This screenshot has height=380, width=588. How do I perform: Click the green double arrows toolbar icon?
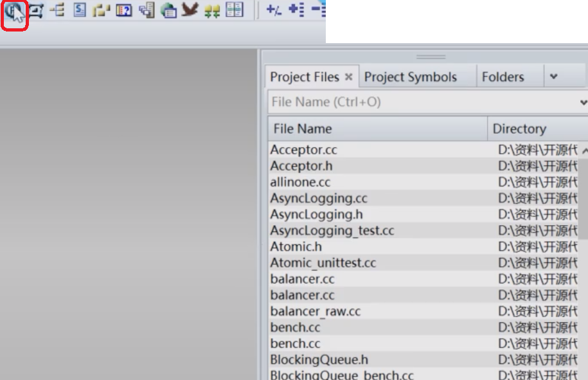212,11
